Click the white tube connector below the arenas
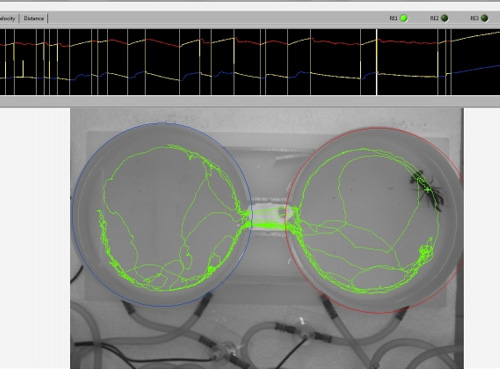The height and width of the screenshot is (369, 500). 302,321
